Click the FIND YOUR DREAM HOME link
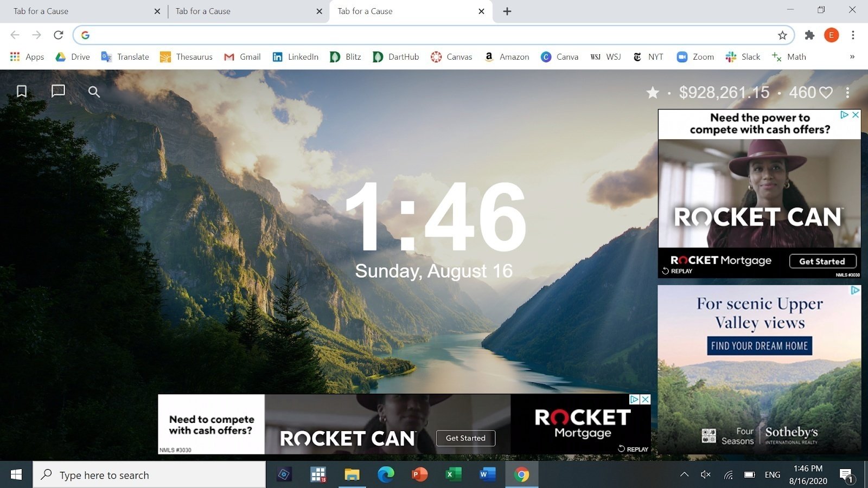Image resolution: width=868 pixels, height=488 pixels. click(759, 345)
